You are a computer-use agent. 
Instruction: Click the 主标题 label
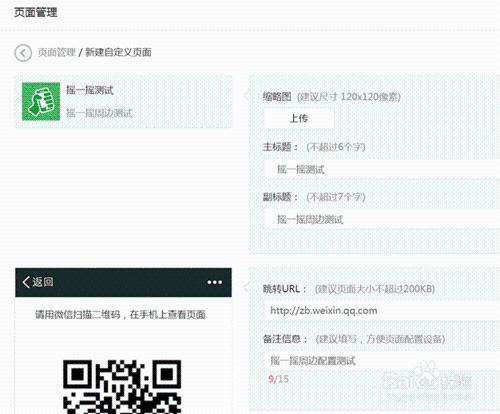[280, 147]
